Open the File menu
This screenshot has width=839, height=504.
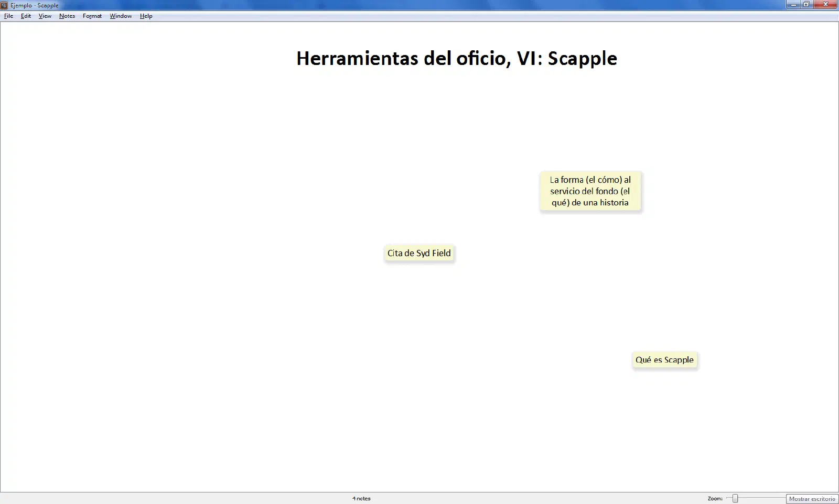coord(8,16)
